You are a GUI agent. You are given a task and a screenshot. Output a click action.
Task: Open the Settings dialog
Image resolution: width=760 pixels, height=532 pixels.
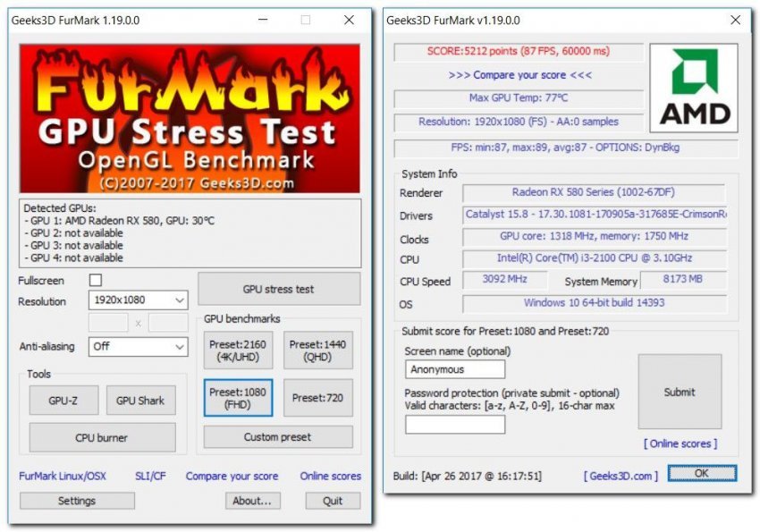[x=77, y=501]
